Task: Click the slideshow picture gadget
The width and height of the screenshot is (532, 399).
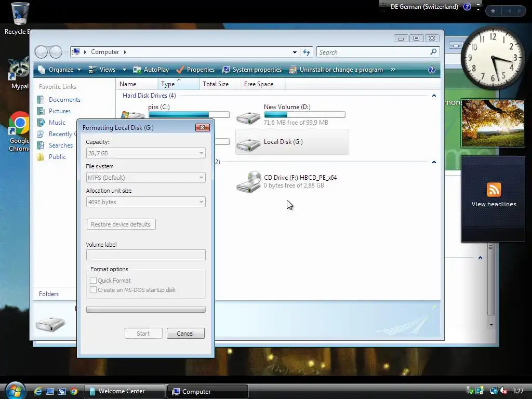Action: pyautogui.click(x=493, y=123)
